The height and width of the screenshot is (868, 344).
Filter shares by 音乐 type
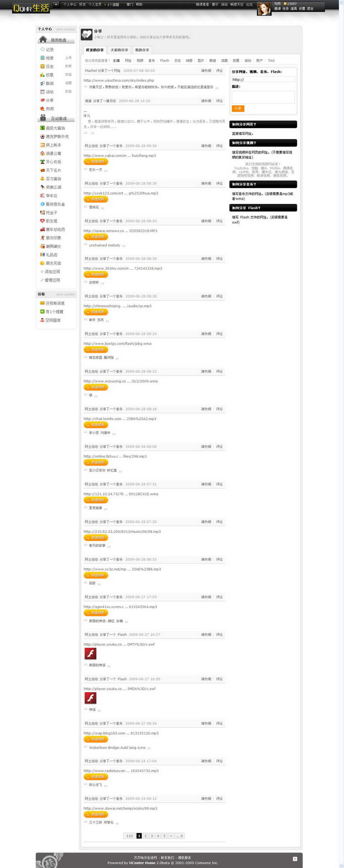tap(151, 61)
